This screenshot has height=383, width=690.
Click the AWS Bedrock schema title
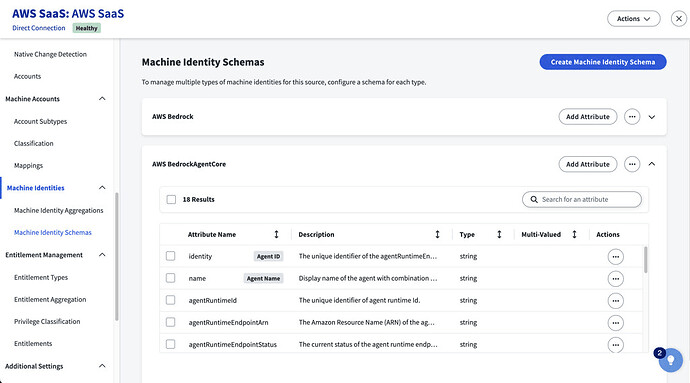point(172,117)
